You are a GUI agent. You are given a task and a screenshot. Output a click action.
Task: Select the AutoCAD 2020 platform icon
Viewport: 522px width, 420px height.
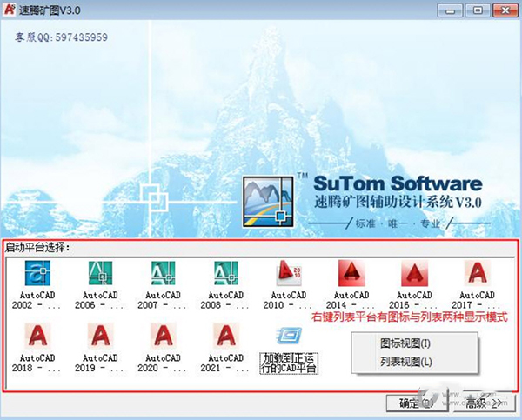[164, 336]
